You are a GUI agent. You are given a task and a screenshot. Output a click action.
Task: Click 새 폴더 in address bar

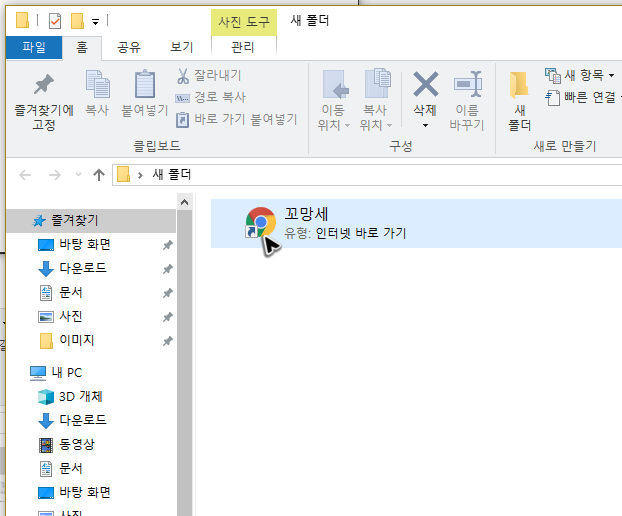pos(172,175)
